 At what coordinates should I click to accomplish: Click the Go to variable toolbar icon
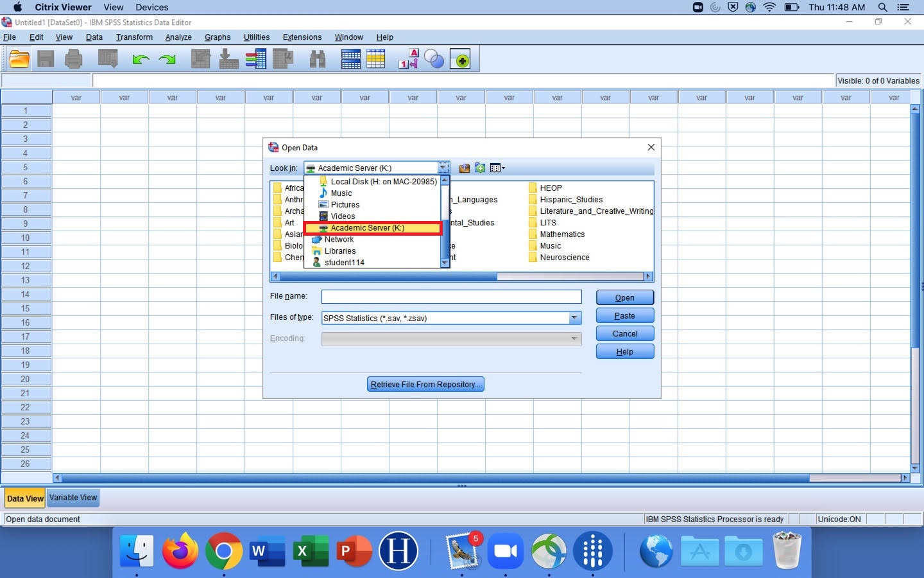[x=228, y=60]
